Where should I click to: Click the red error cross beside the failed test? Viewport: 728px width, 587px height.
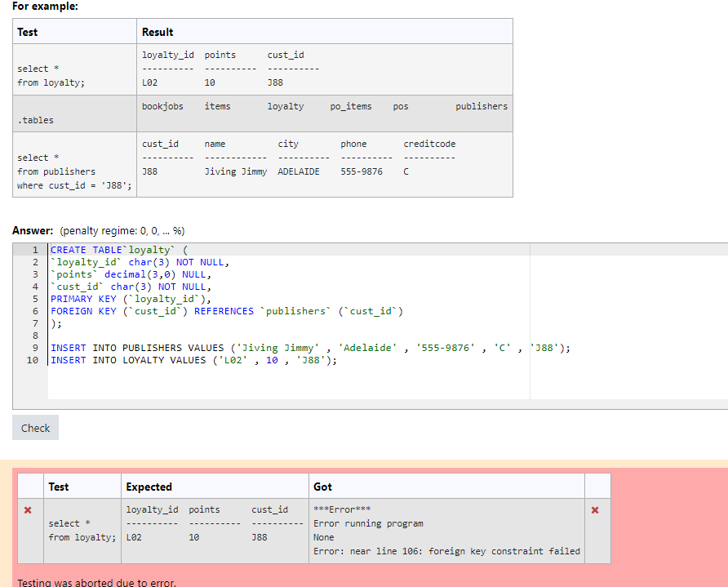pyautogui.click(x=27, y=509)
